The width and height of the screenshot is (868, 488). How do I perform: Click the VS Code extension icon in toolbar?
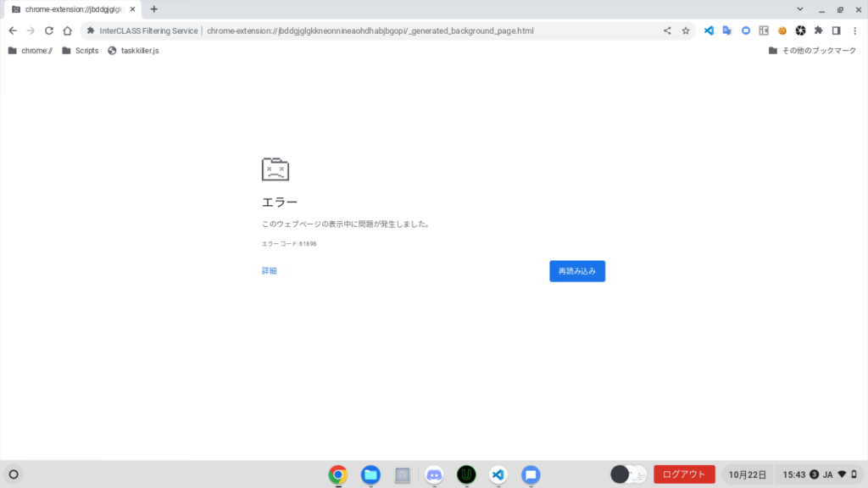(709, 30)
